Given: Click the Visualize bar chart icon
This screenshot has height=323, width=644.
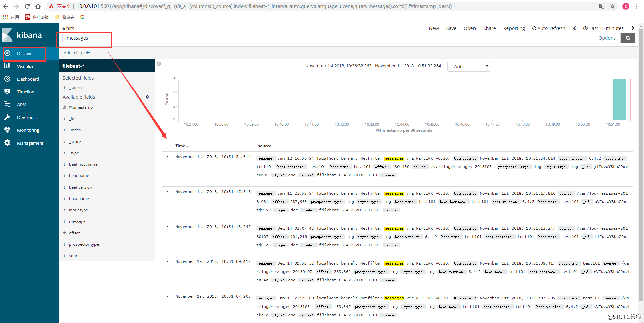Looking at the screenshot, I should [7, 66].
